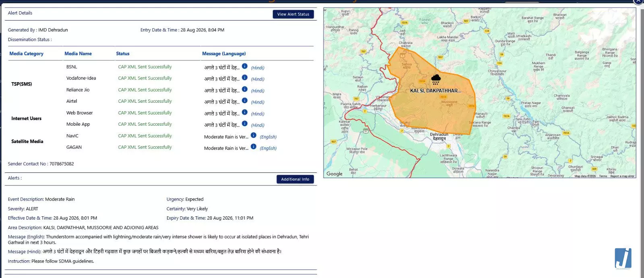
Task: Click info icon in NavIC message row
Action: 253,135
